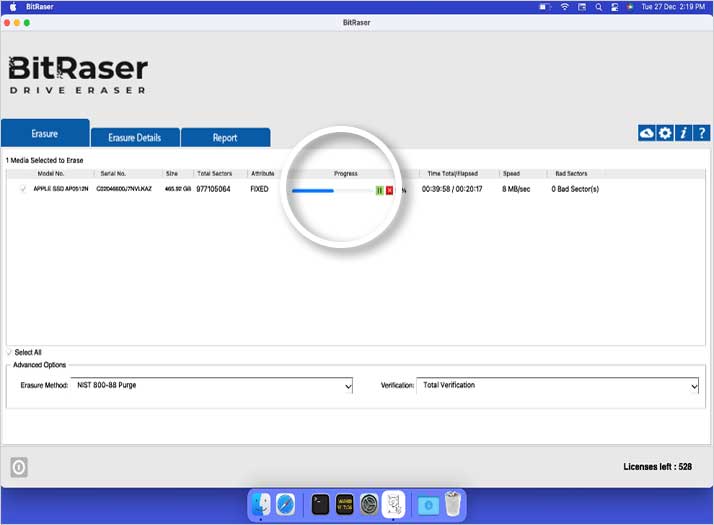This screenshot has width=714, height=525.
Task: Click Total Sectors column header
Action: [x=214, y=173]
